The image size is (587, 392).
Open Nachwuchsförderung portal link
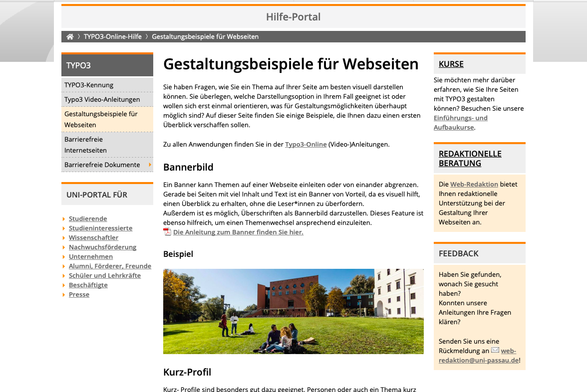102,247
